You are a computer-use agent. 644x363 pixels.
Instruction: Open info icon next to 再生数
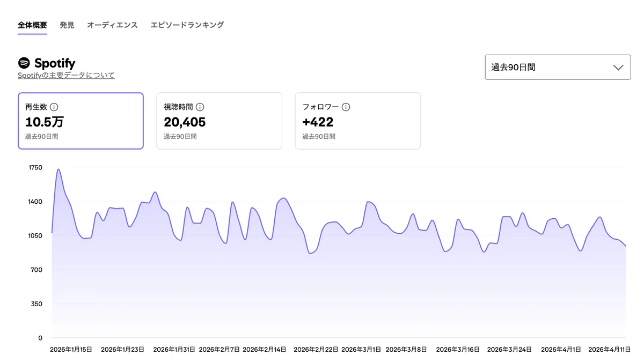54,107
